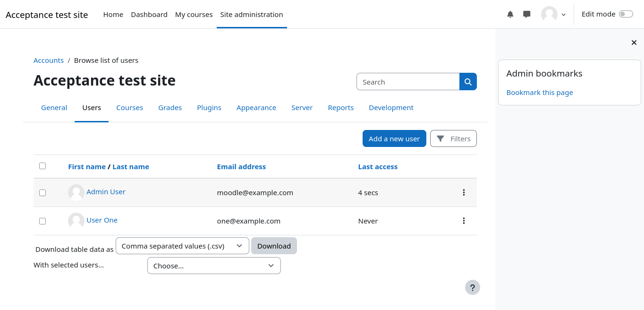Switch to the Plugins tab

pos(209,108)
